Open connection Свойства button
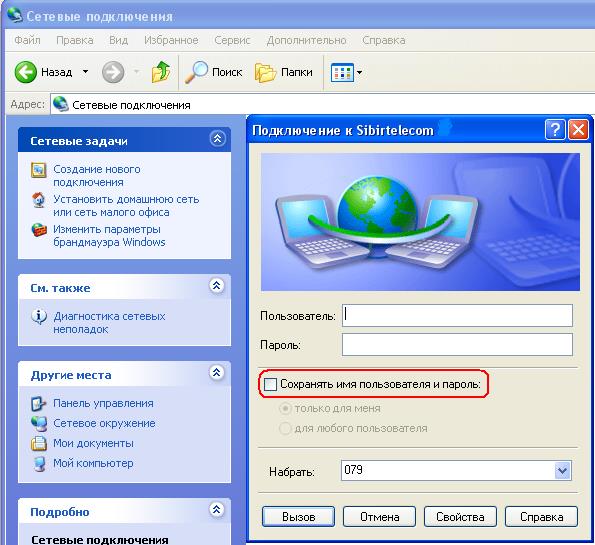Image resolution: width=595 pixels, height=545 pixels. click(x=460, y=517)
